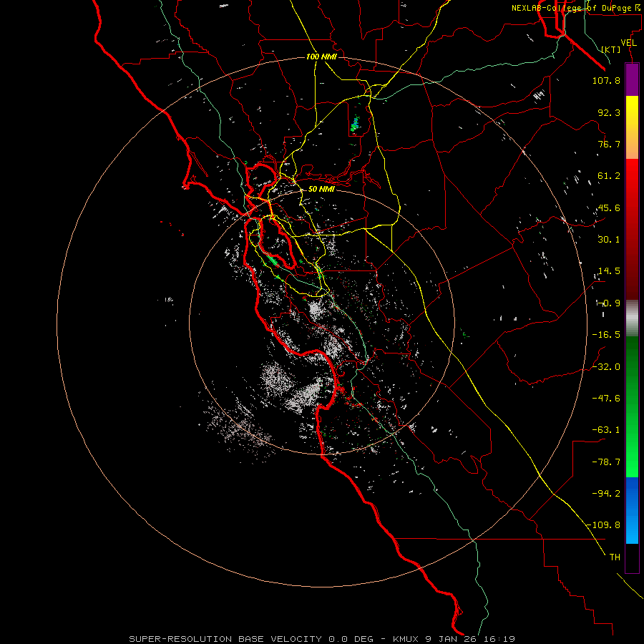The height and width of the screenshot is (644, 644).
Task: Click the -47.6 velocity scale value
Action: 606,399
